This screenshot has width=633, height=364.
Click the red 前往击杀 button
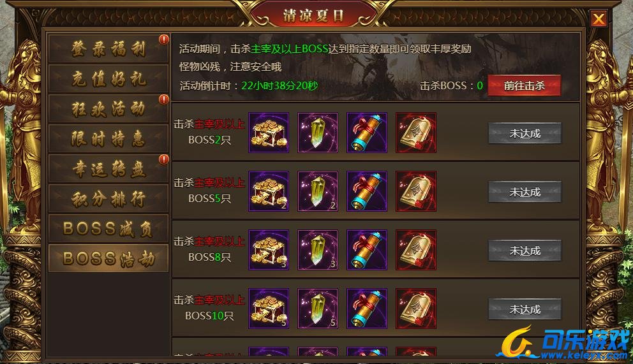click(x=524, y=85)
